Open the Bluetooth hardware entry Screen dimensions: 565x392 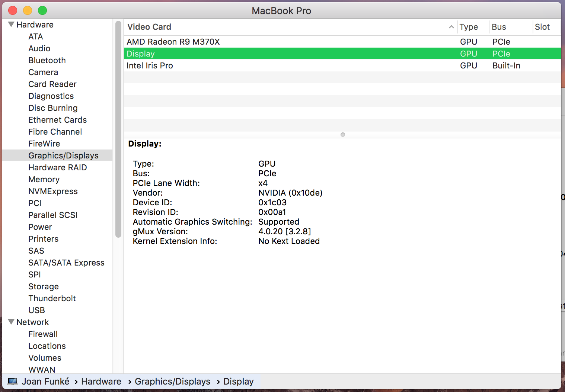point(47,60)
